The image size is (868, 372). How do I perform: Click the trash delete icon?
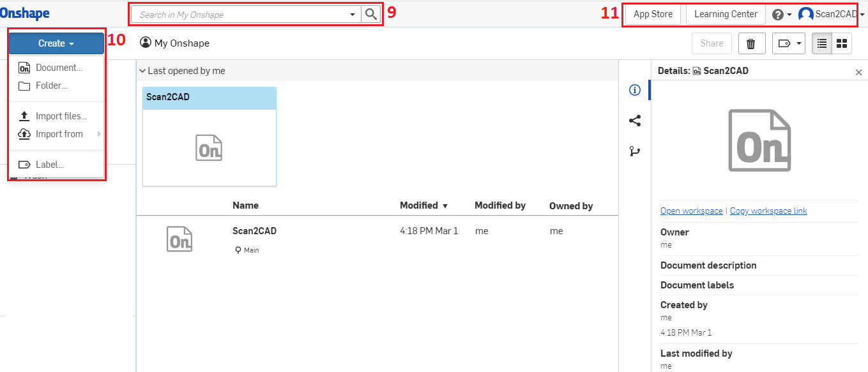751,43
